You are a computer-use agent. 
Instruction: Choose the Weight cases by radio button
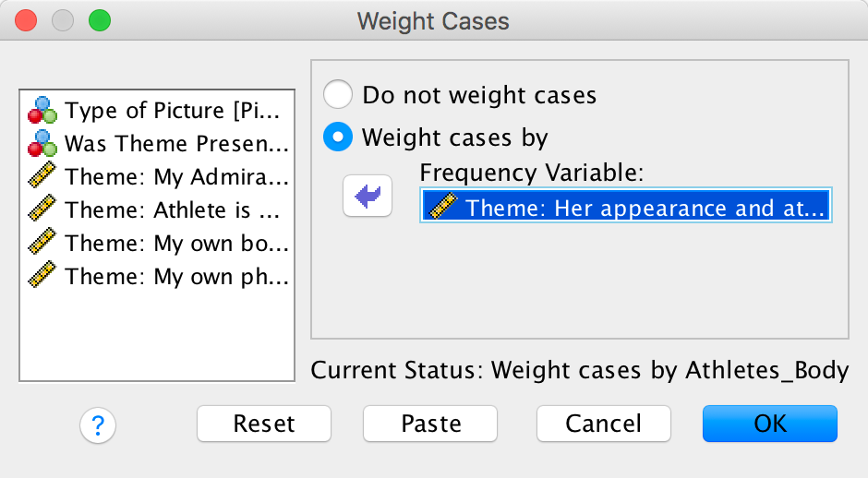(338, 137)
